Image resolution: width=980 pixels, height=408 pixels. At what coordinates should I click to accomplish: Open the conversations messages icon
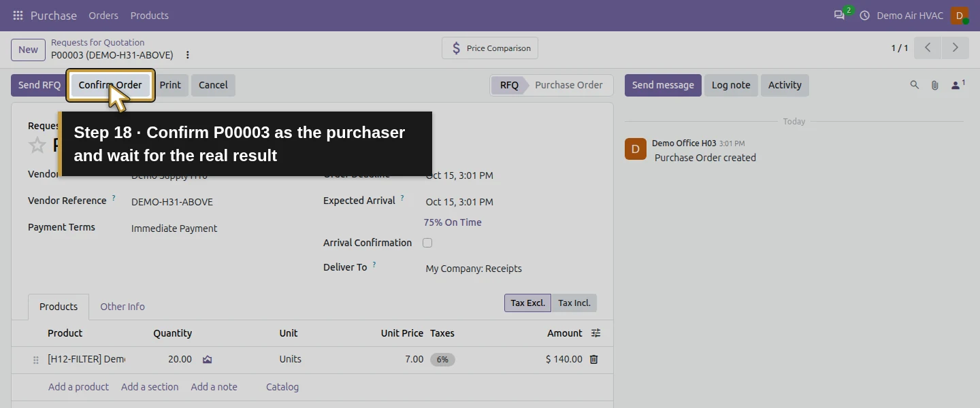(839, 15)
